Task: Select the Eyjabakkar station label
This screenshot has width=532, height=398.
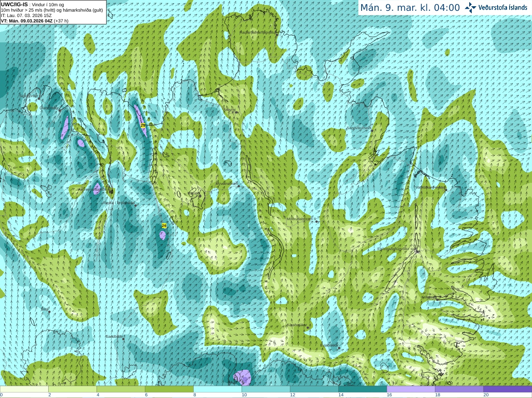Action: (x=328, y=345)
